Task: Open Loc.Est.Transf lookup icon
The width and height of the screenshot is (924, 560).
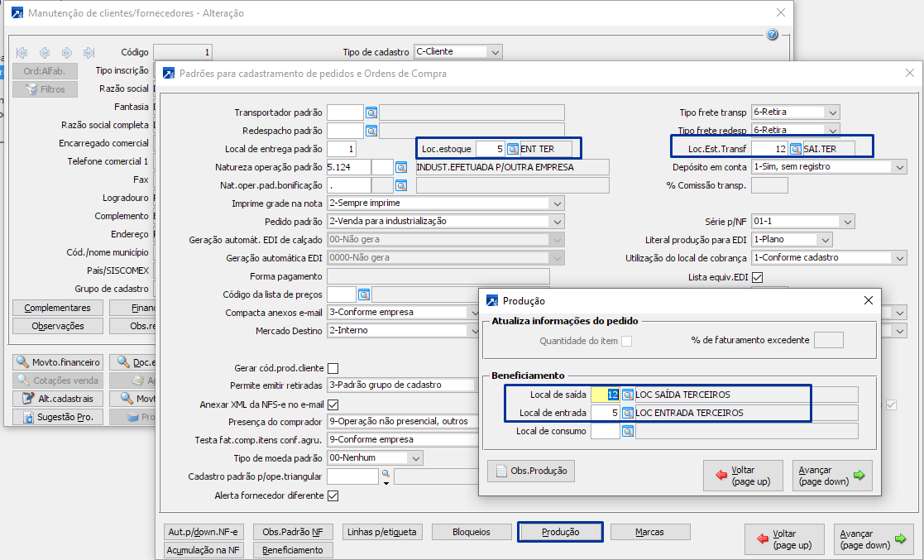Action: pos(796,149)
